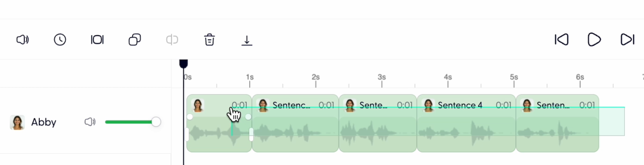
Task: Skip to next clip
Action: [x=627, y=39]
